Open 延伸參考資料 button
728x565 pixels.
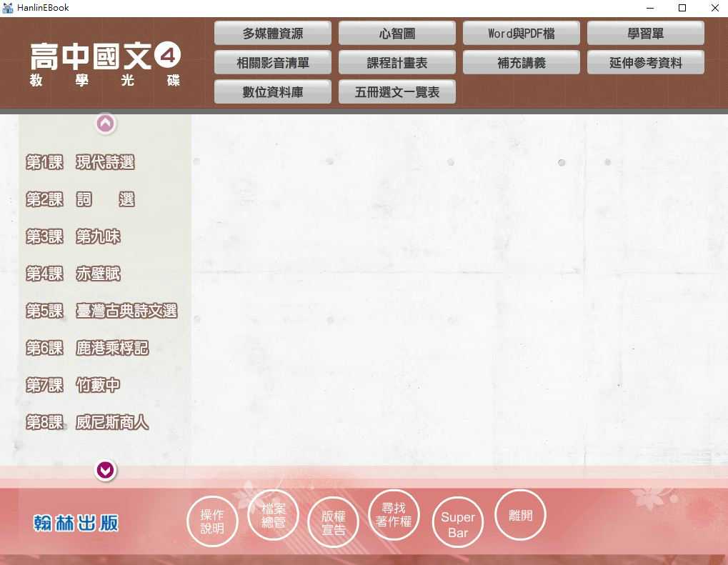pyautogui.click(x=646, y=63)
